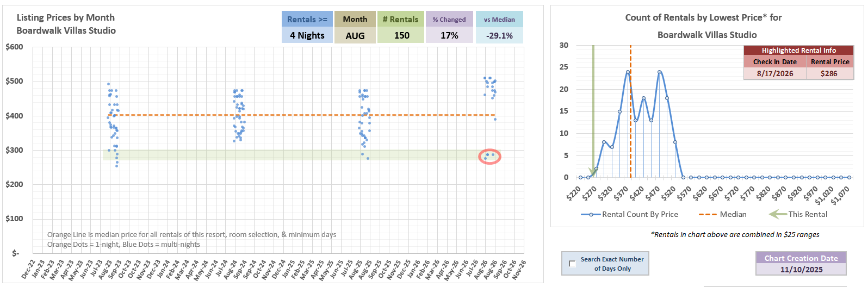The width and height of the screenshot is (868, 287).
Task: Select the % Changed value 17%
Action: coord(449,35)
